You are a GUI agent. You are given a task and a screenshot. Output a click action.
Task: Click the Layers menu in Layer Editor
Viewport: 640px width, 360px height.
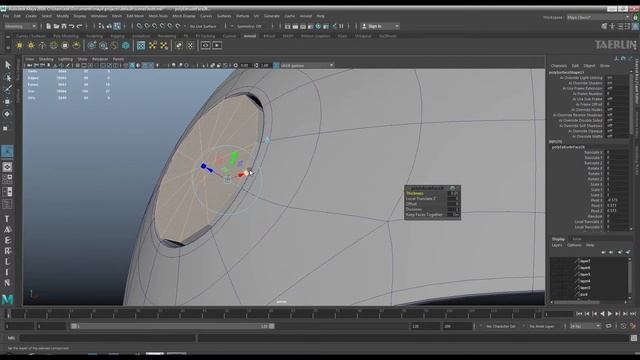(x=557, y=245)
